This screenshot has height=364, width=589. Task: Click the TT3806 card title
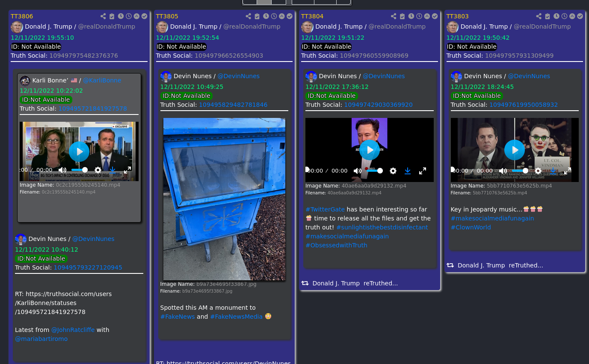click(x=22, y=16)
